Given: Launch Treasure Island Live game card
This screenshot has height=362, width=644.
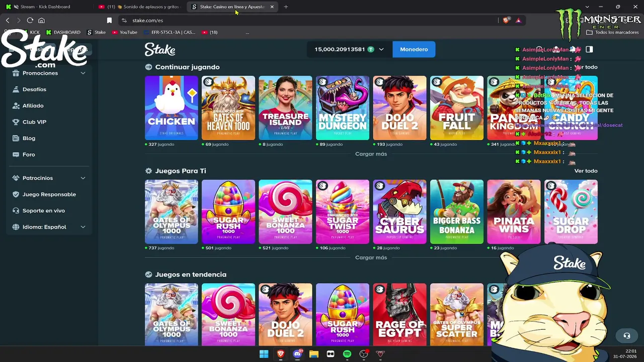Looking at the screenshot, I should coord(285,108).
